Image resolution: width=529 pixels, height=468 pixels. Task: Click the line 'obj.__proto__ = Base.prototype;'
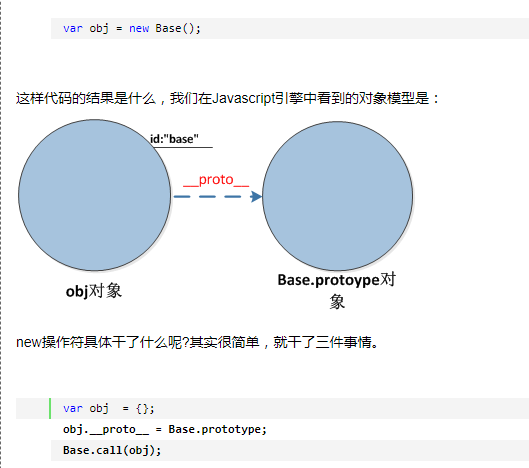(x=165, y=430)
